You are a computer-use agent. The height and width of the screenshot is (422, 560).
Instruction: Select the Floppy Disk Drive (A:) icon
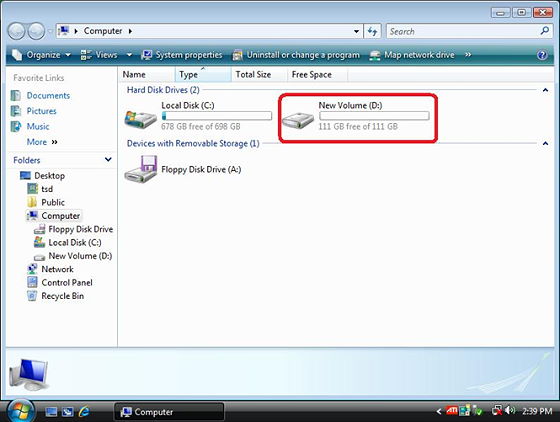tap(141, 169)
